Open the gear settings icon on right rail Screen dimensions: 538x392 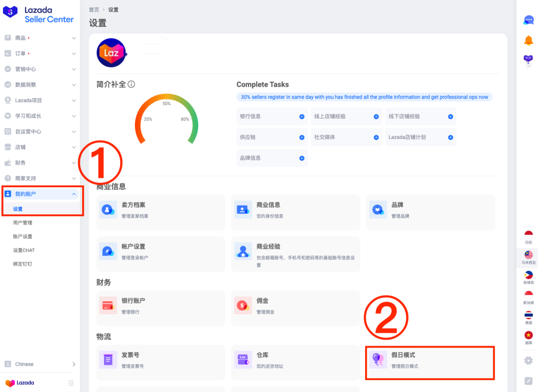(x=529, y=361)
